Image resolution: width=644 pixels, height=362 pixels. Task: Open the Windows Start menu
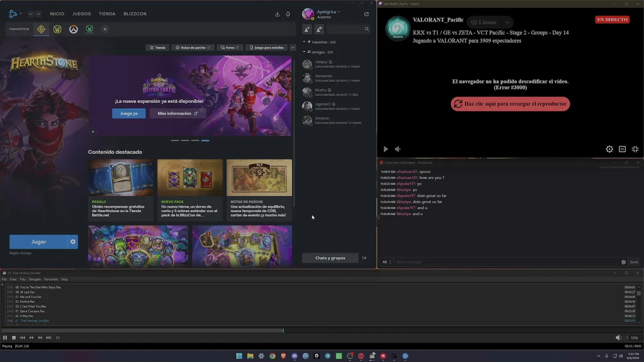click(239, 356)
